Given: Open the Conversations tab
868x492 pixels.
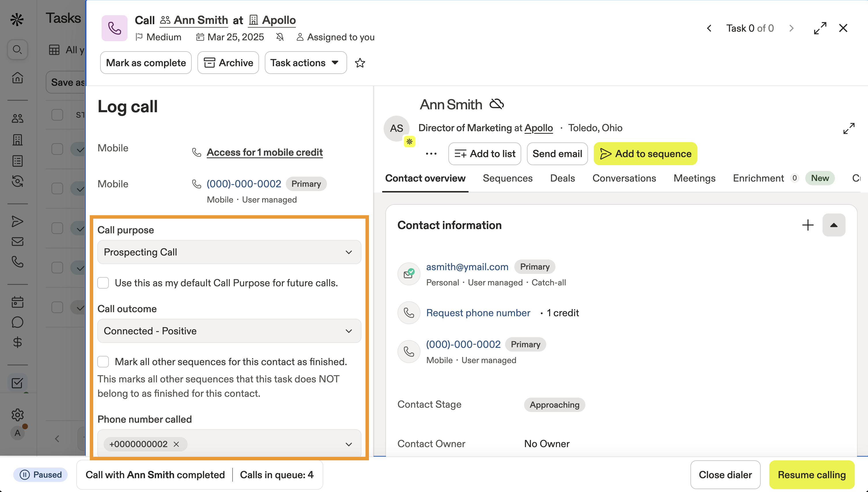Looking at the screenshot, I should click(x=624, y=178).
